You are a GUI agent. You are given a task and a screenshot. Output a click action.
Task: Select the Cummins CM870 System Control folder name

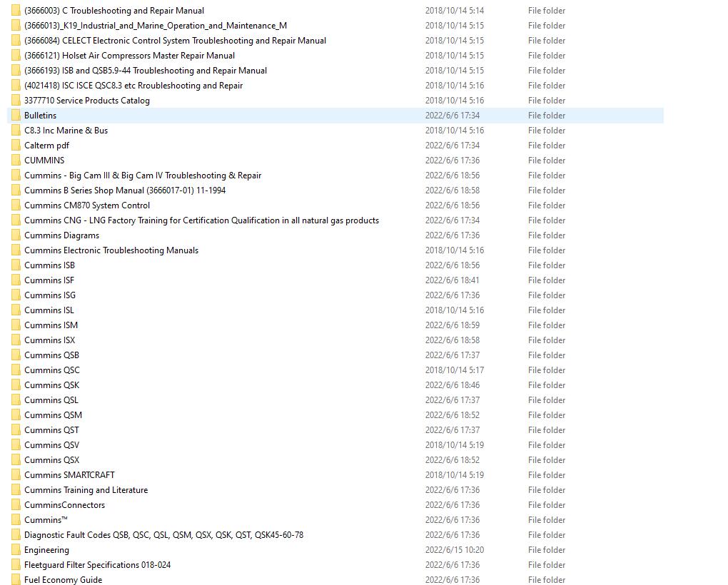pyautogui.click(x=87, y=205)
